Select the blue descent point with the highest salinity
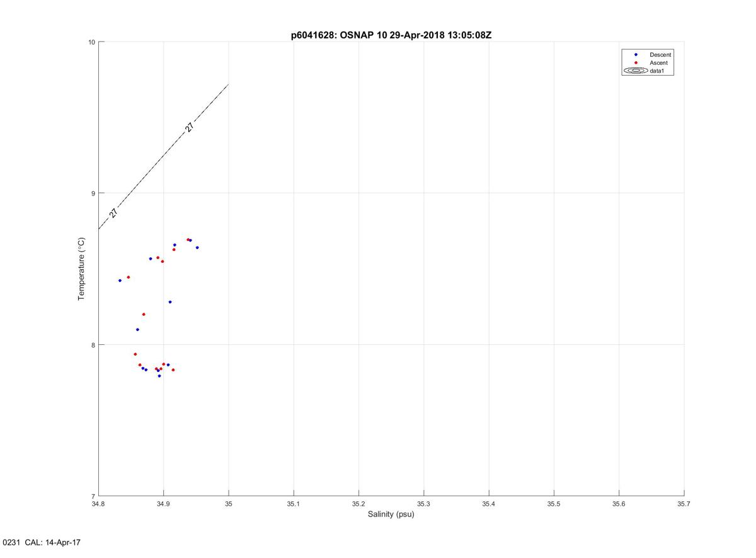 [x=197, y=248]
